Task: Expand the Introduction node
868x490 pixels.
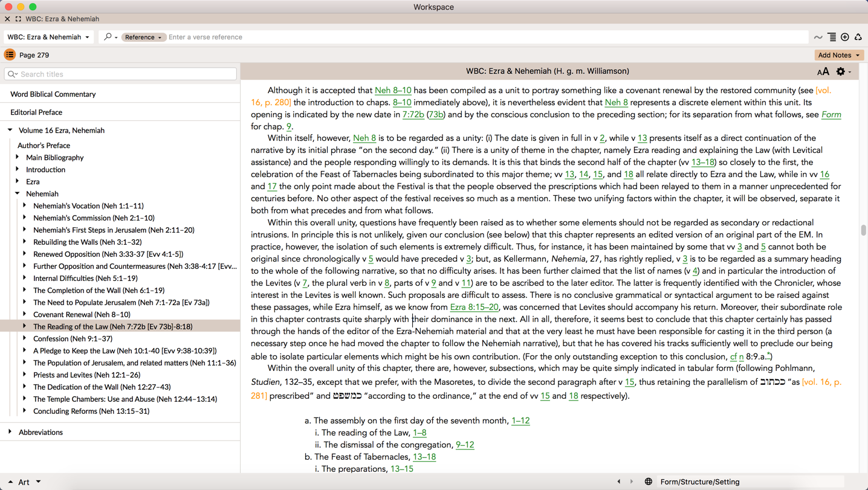Action: tap(18, 169)
